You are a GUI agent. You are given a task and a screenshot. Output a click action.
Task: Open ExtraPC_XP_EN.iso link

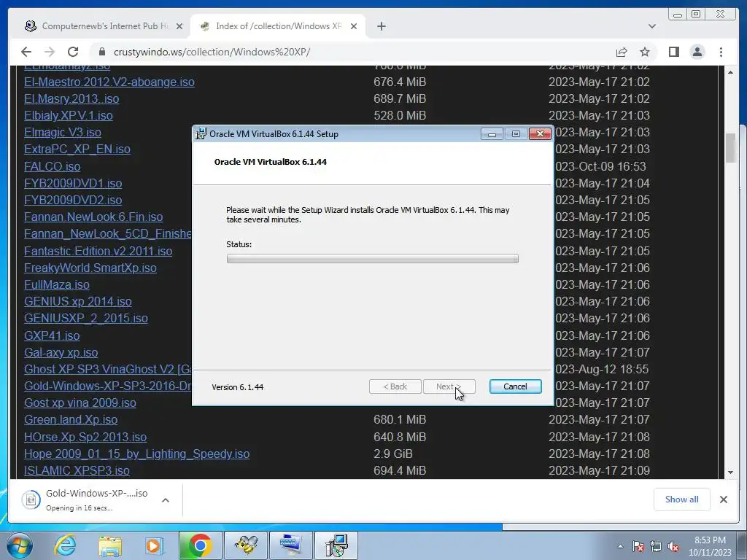pyautogui.click(x=77, y=149)
